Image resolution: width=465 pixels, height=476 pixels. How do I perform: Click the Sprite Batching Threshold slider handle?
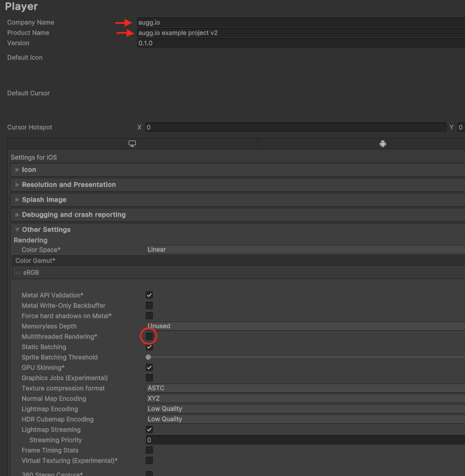tap(148, 357)
